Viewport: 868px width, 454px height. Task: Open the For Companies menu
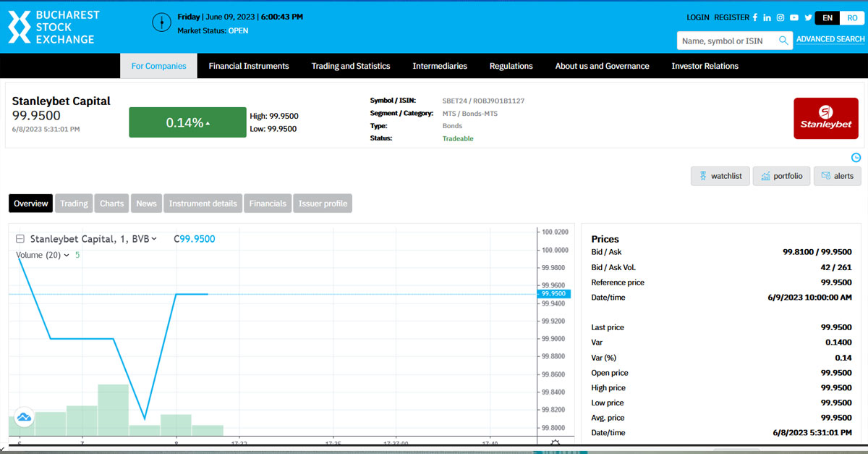[158, 66]
